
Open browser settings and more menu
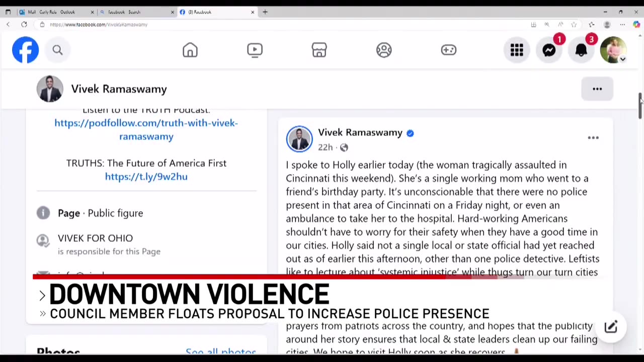point(622,25)
